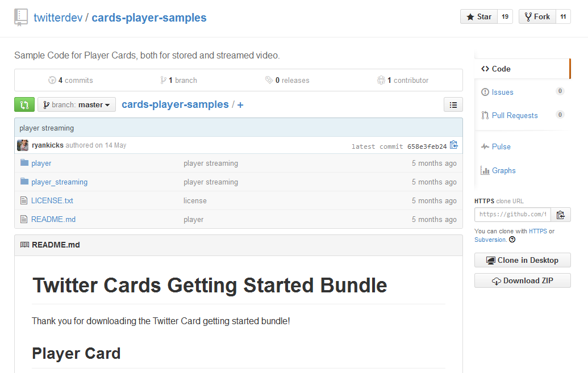Image resolution: width=588 pixels, height=373 pixels.
Task: Click the LICENSE.txt file icon
Action: point(24,200)
